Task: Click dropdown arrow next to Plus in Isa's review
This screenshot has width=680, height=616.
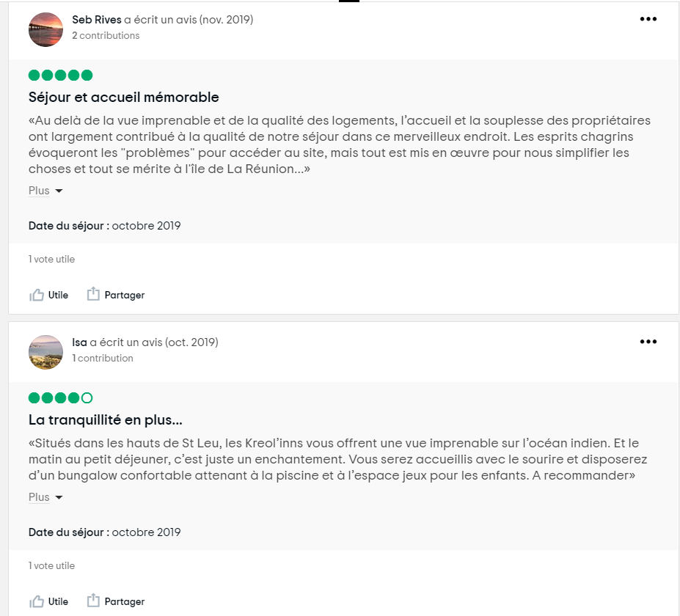Action: tap(59, 498)
